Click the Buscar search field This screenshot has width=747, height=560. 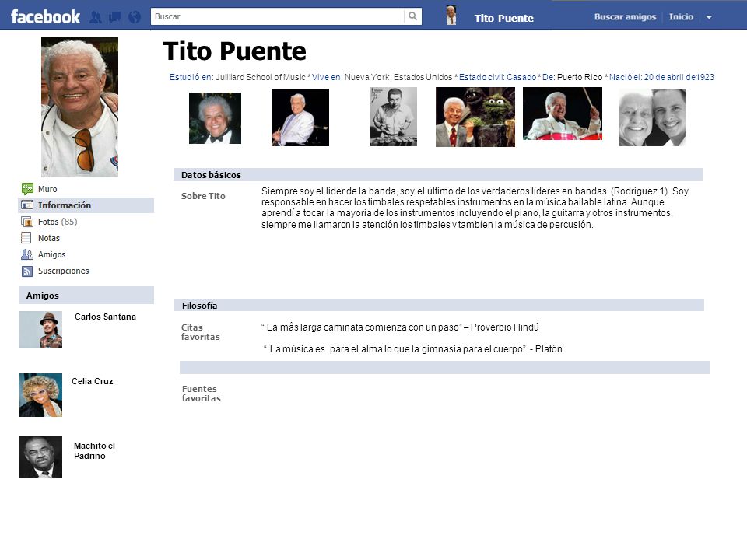click(277, 16)
